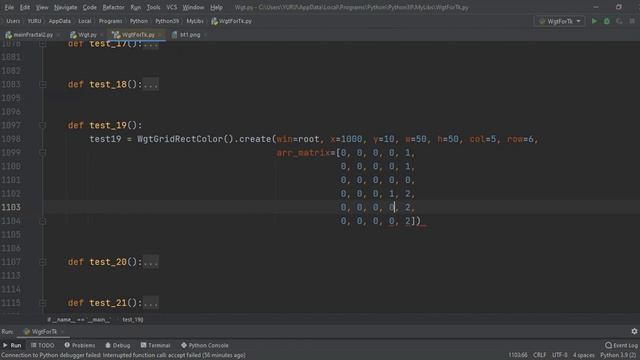
Task: Open the Code menu
Action: coord(89,7)
